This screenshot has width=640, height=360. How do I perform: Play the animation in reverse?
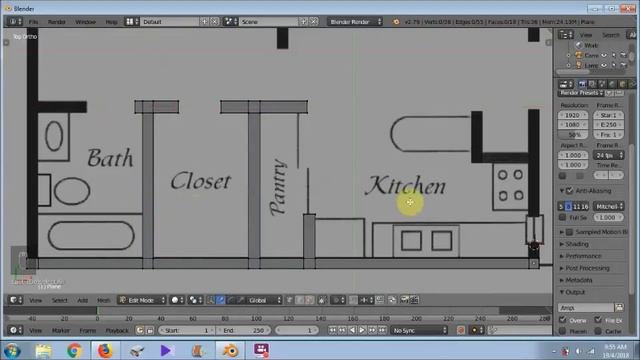[352, 331]
